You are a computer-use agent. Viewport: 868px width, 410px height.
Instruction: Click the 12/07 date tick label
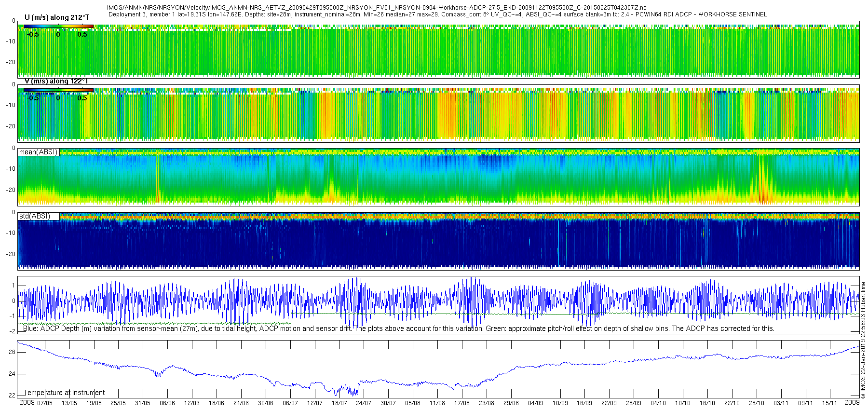[x=315, y=403]
